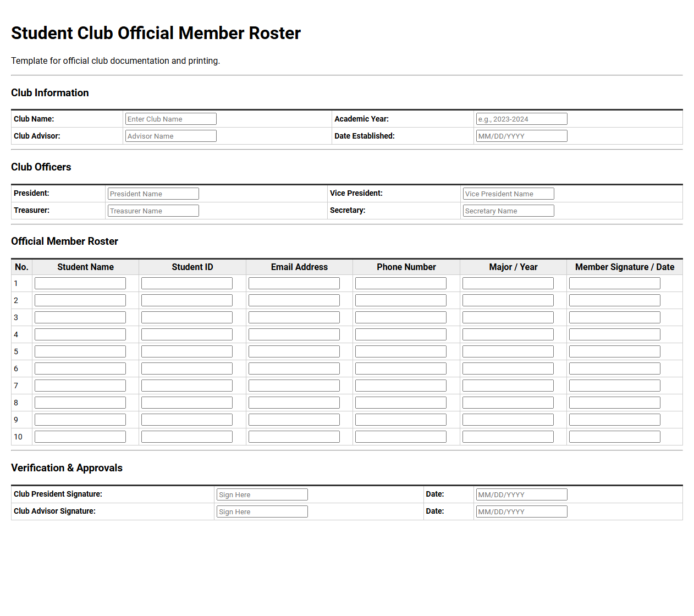Click the No. column header

point(21,267)
